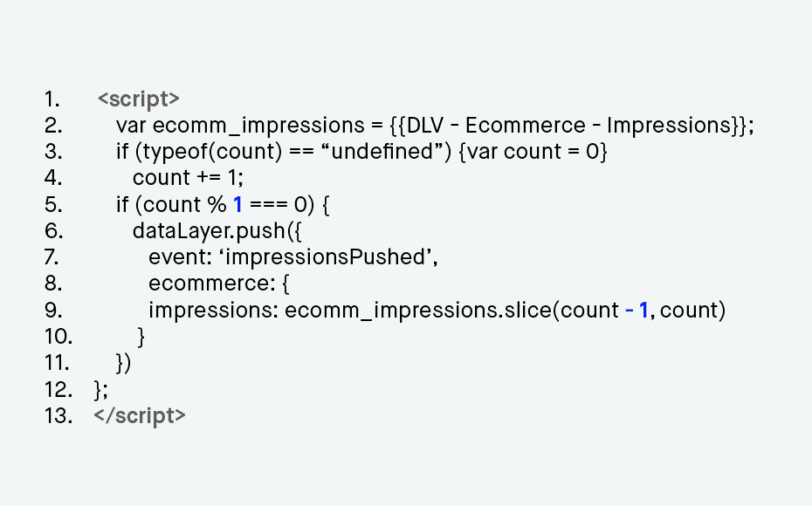Click the ecommerce: key on line 8
The width and height of the screenshot is (812, 506).
212,284
